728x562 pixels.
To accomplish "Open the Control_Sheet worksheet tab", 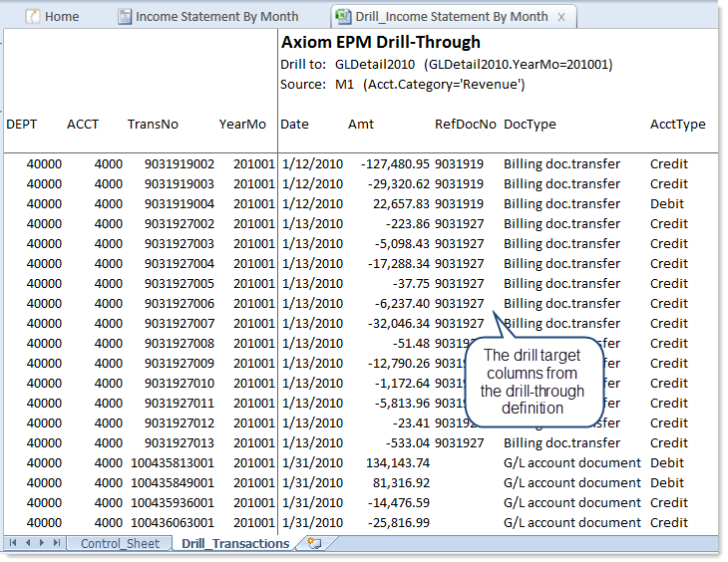I will (120, 543).
